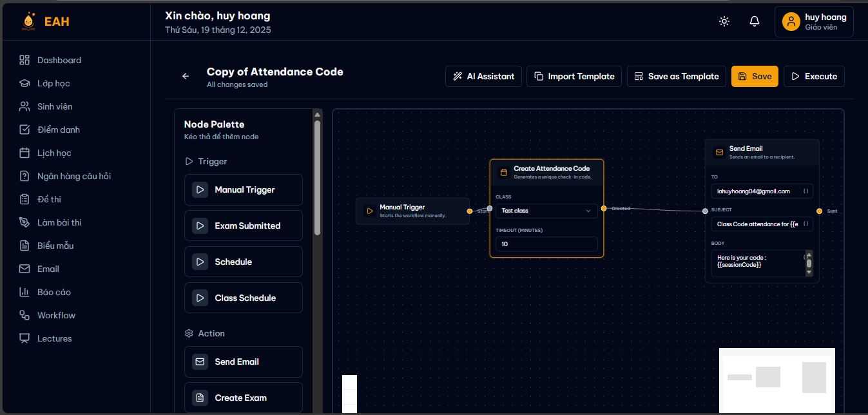
Task: Save the Copy of Attendance Code workflow
Action: coord(755,76)
